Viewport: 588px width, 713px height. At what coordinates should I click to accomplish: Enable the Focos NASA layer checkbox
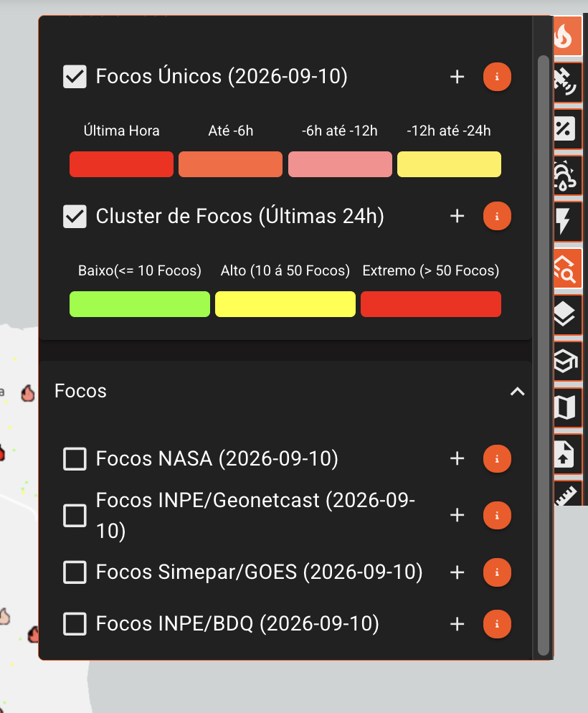pyautogui.click(x=75, y=459)
